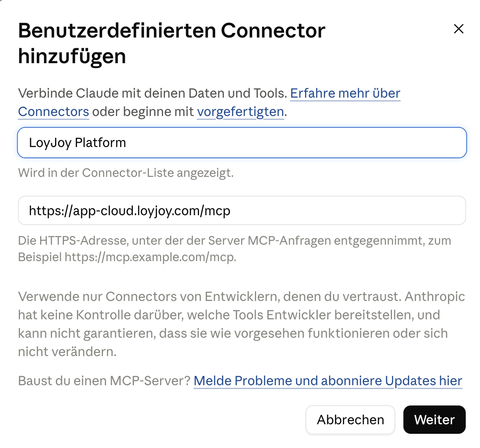
Task: Cancel with the Abbrechen button
Action: coord(350,420)
